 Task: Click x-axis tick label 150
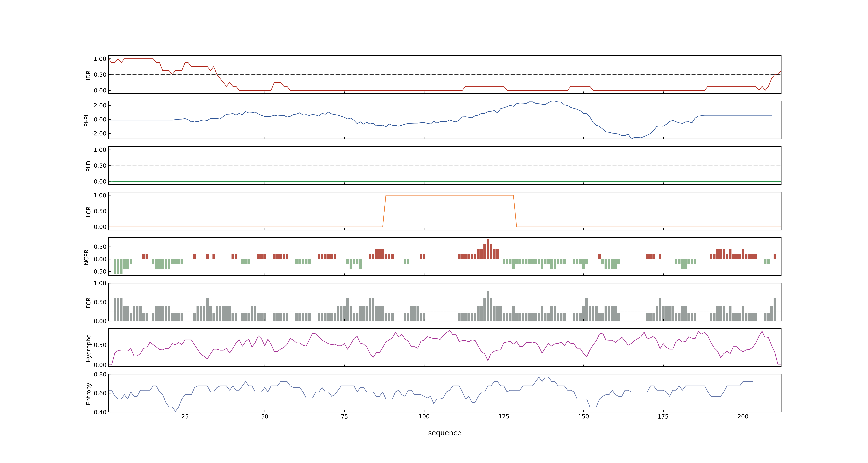[584, 416]
